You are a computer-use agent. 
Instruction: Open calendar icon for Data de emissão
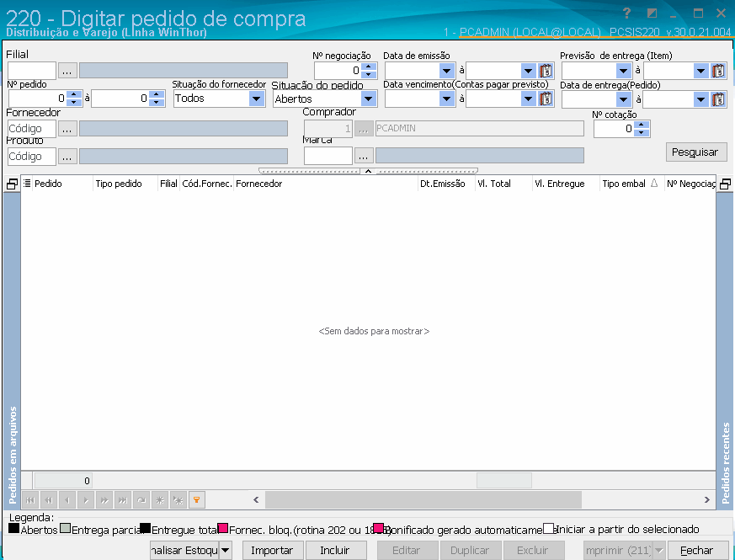click(546, 71)
